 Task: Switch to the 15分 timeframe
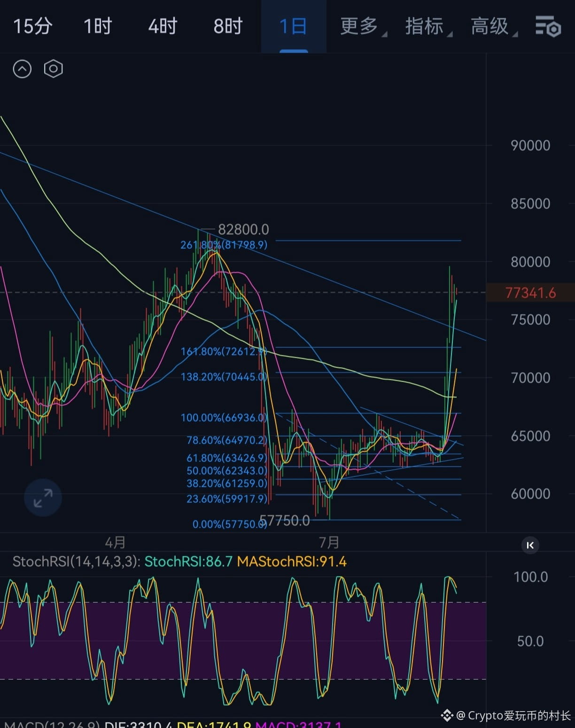(x=32, y=26)
